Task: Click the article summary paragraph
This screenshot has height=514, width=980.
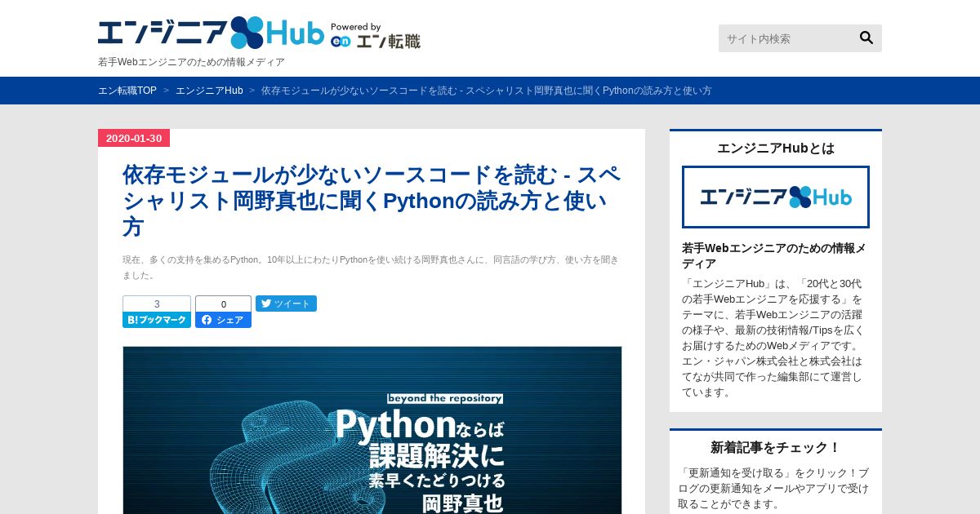Action: click(372, 268)
